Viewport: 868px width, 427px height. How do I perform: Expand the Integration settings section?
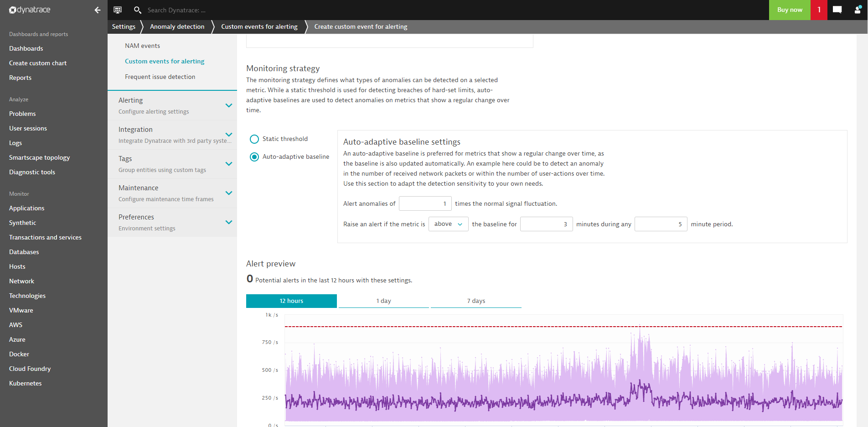tap(172, 135)
